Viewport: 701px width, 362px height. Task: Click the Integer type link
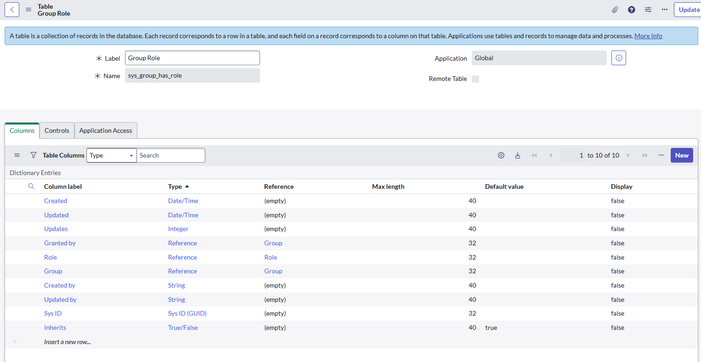coord(178,229)
